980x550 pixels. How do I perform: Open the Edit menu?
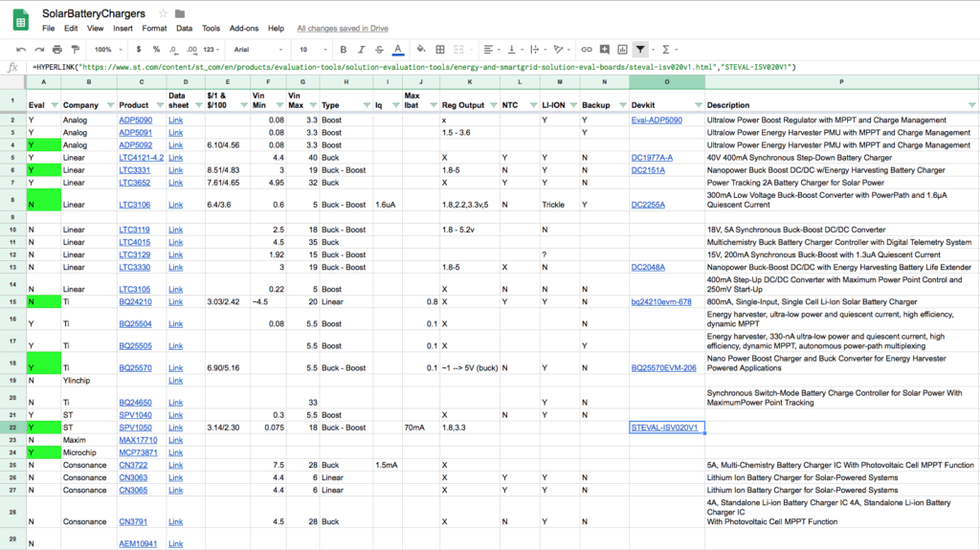tap(71, 28)
